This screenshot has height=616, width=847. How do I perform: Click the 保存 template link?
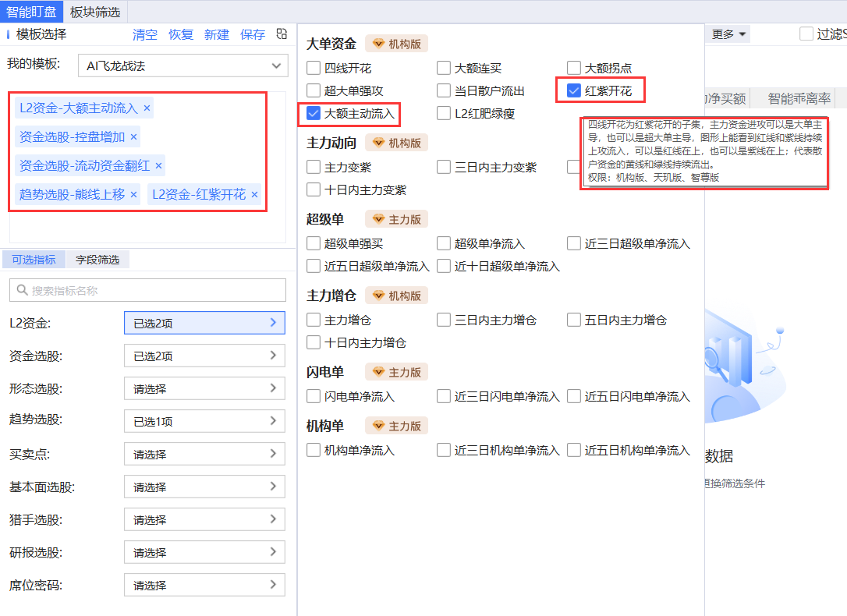pos(252,34)
